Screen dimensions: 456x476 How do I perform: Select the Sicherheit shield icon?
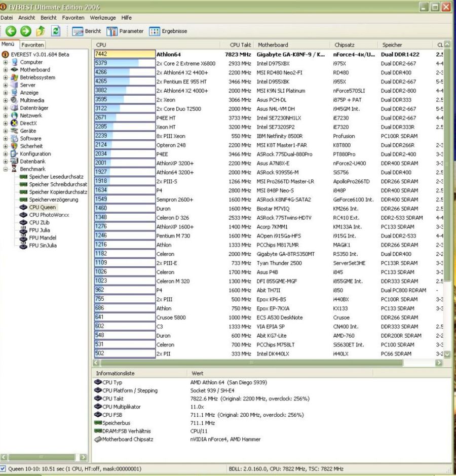(14, 146)
